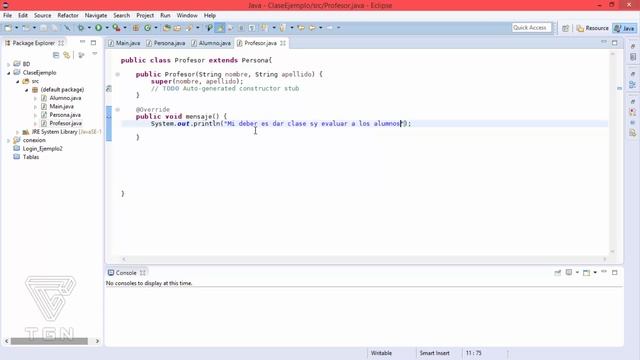Toggle the Mark Occurrences highlighted toolbar icon
The height and width of the screenshot is (360, 640).
tap(220, 28)
